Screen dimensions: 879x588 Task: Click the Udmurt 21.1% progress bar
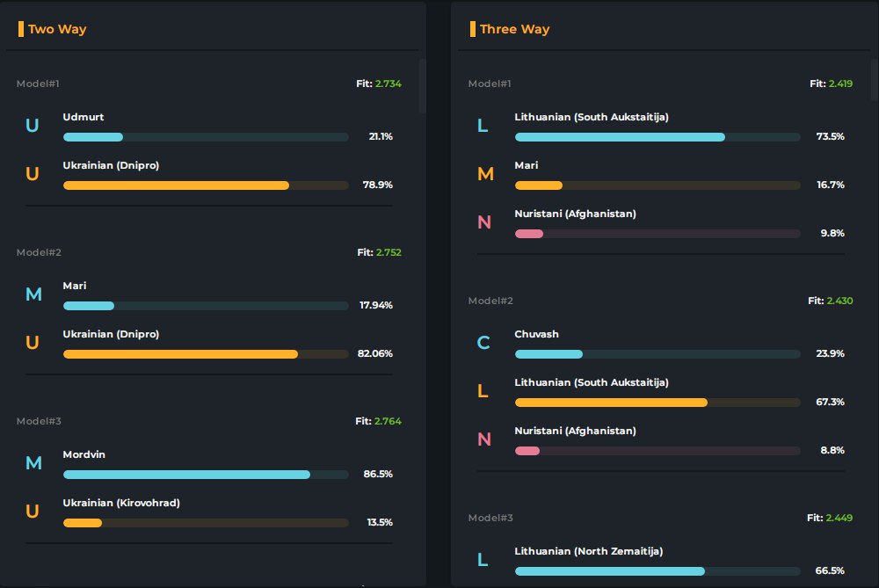(206, 137)
